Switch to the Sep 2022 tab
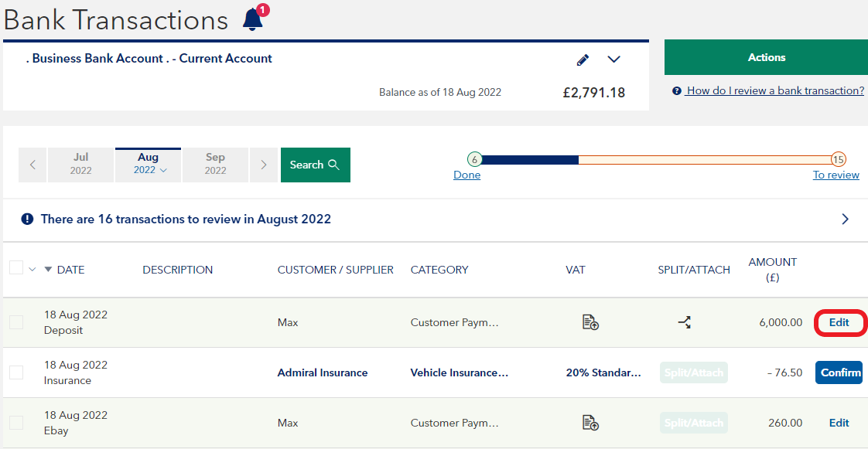The width and height of the screenshot is (868, 449). pyautogui.click(x=215, y=164)
